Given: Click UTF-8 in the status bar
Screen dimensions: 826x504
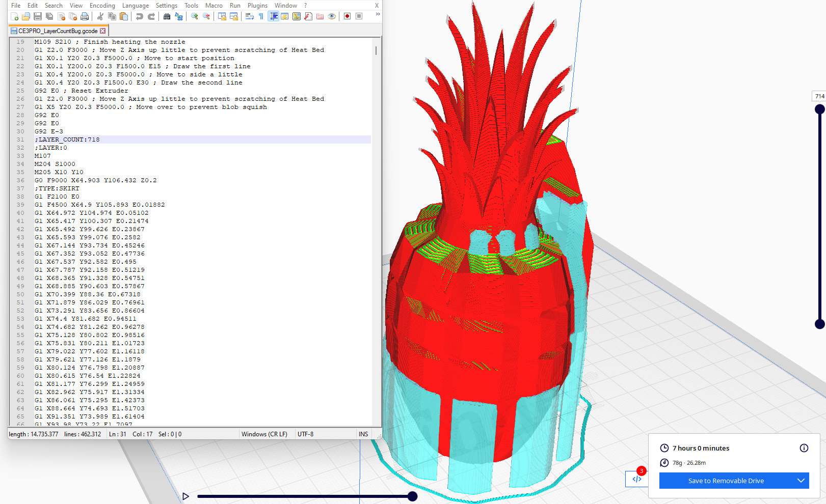Looking at the screenshot, I should tap(306, 434).
